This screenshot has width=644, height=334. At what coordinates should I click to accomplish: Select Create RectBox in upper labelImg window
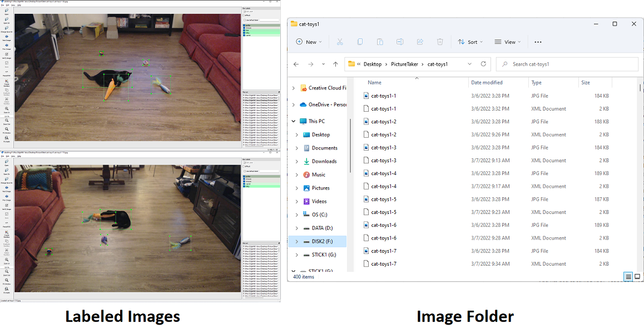tap(7, 82)
